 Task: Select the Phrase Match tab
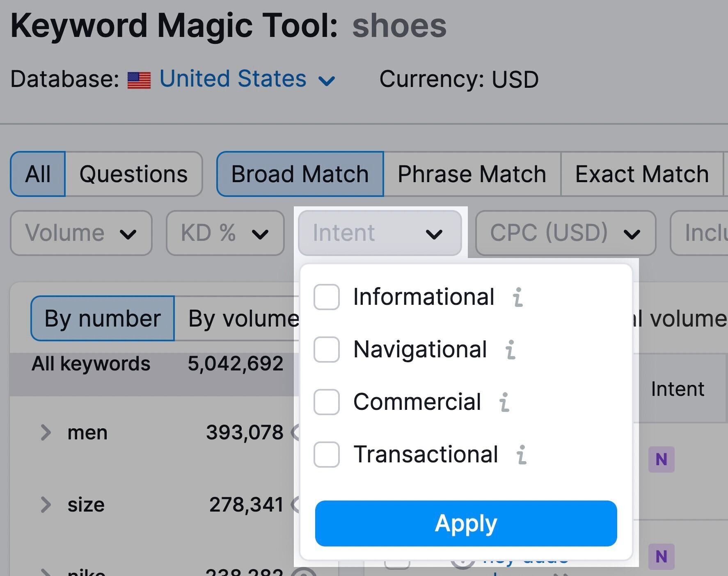[472, 174]
